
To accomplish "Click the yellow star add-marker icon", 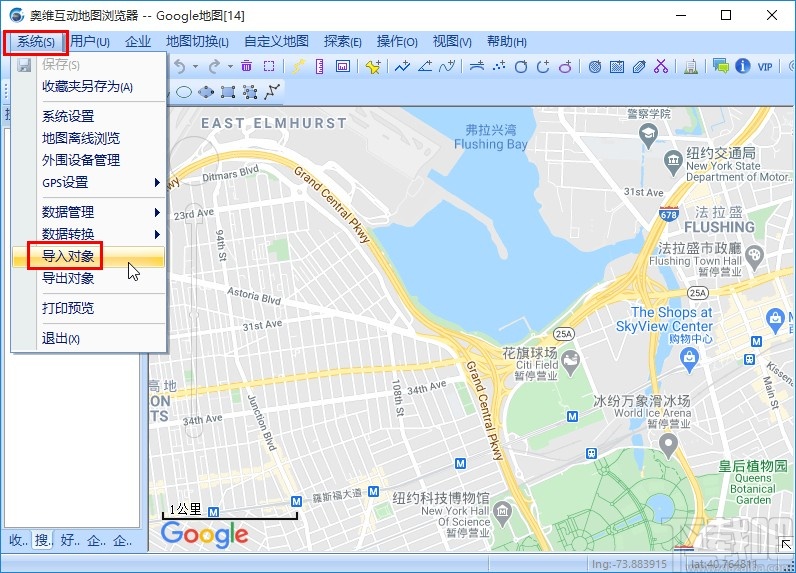I will pyautogui.click(x=373, y=66).
